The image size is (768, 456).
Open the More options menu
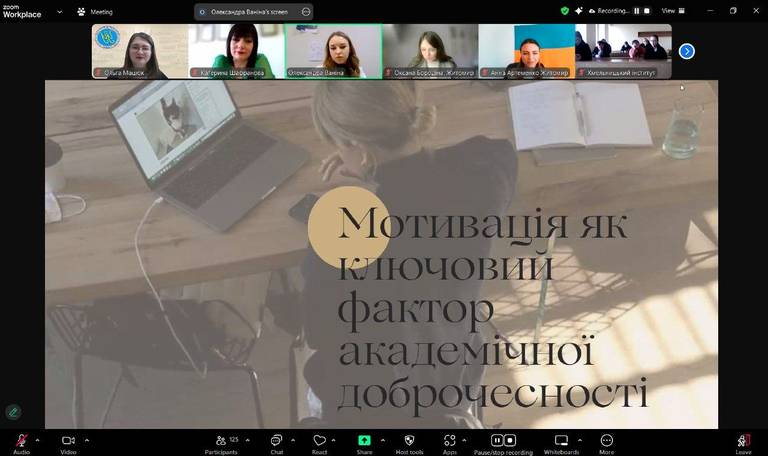[x=606, y=441]
